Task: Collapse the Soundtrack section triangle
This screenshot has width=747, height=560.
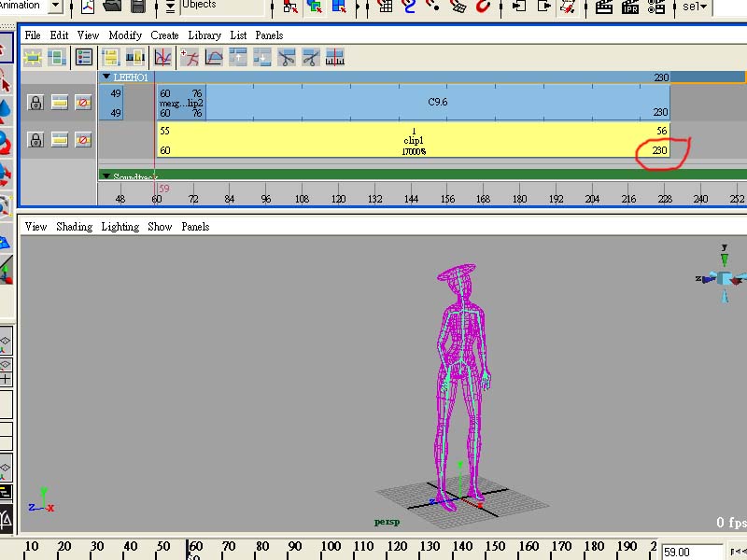Action: (x=106, y=175)
